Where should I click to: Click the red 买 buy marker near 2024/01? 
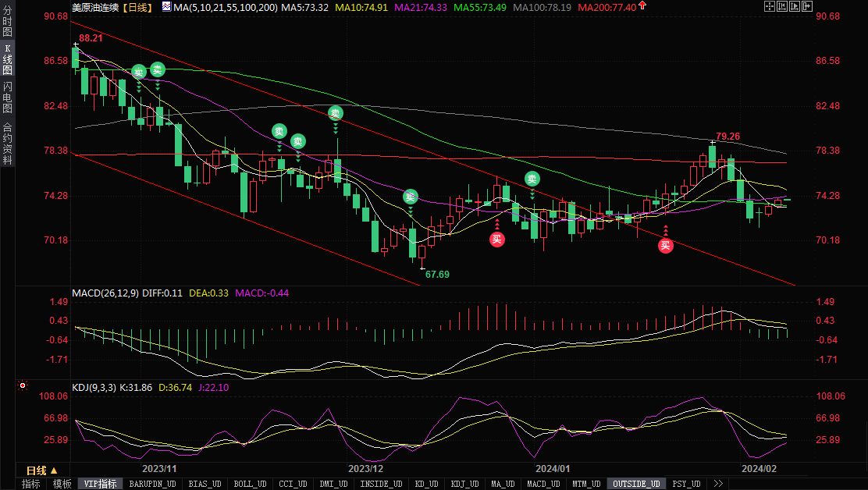496,240
